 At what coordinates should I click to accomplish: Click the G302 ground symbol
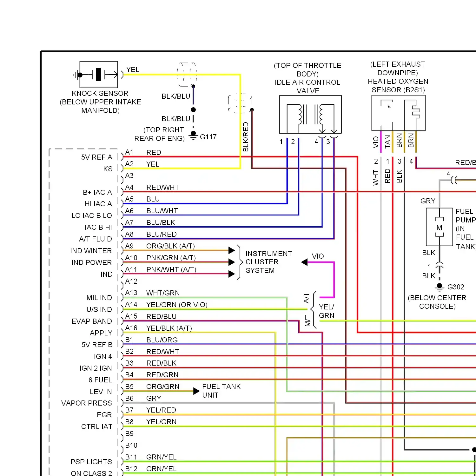440,287
